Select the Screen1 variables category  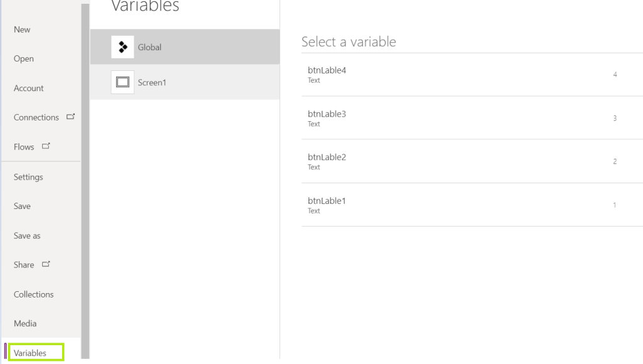point(185,82)
